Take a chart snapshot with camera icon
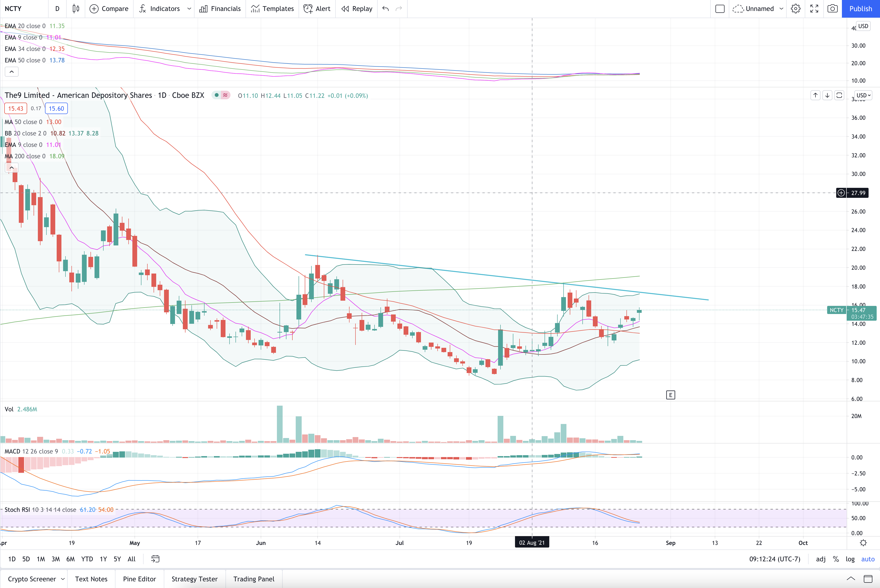 [x=832, y=9]
